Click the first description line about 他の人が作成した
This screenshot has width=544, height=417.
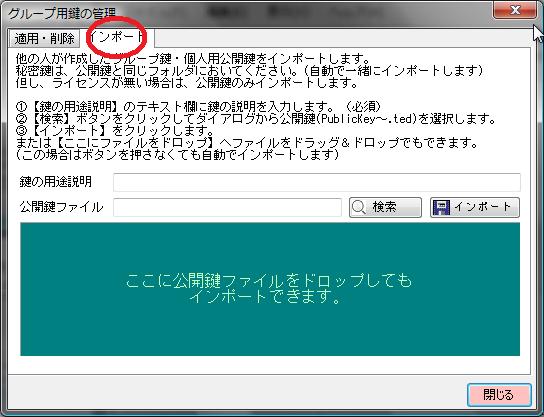pyautogui.click(x=193, y=58)
